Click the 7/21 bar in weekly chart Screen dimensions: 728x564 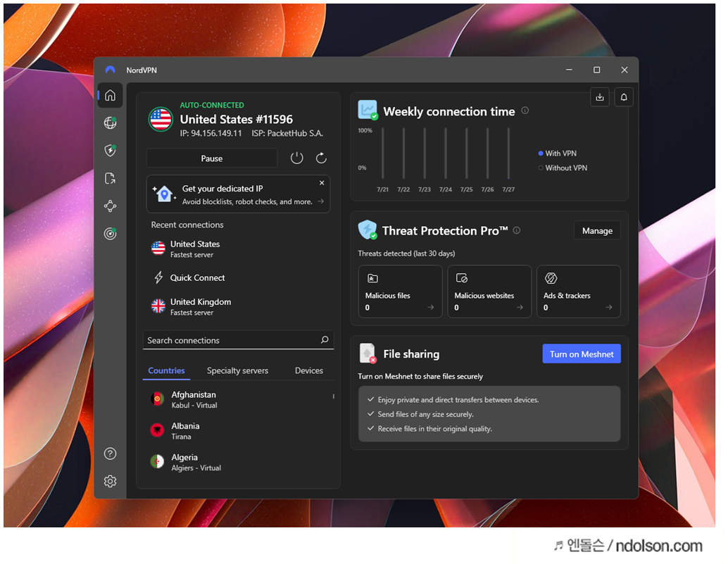382,153
